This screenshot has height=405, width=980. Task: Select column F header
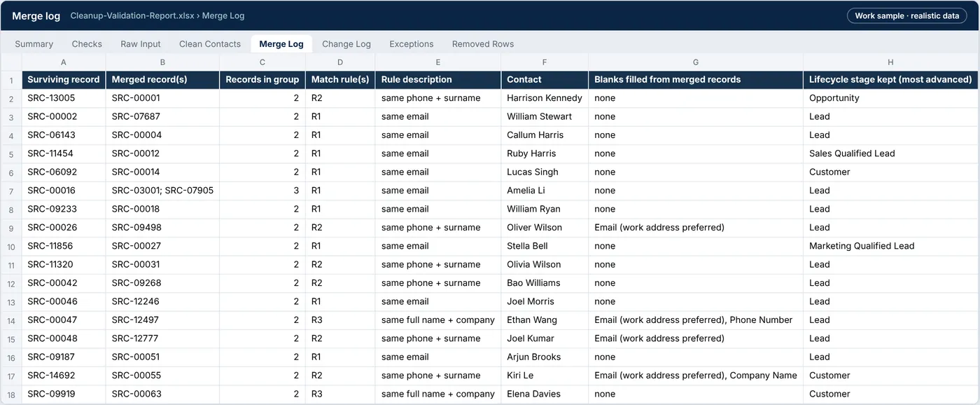545,62
